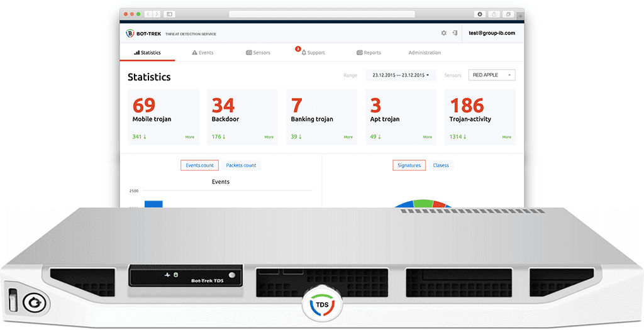Open browser downloads icon
This screenshot has width=644, height=330.
click(480, 14)
